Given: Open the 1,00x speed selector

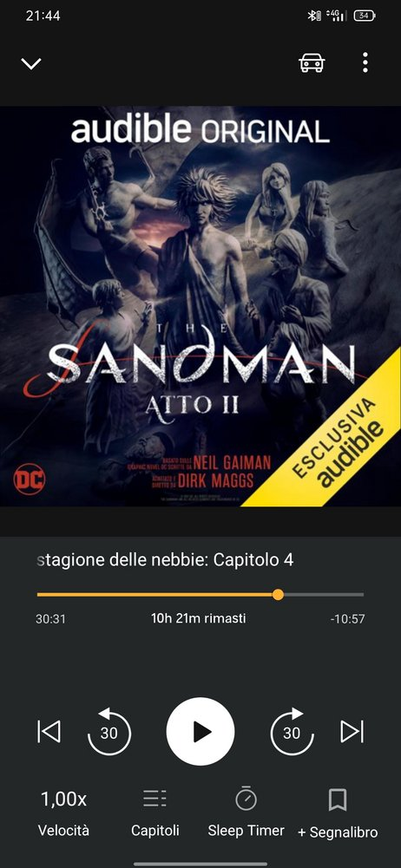Looking at the screenshot, I should coord(63,799).
